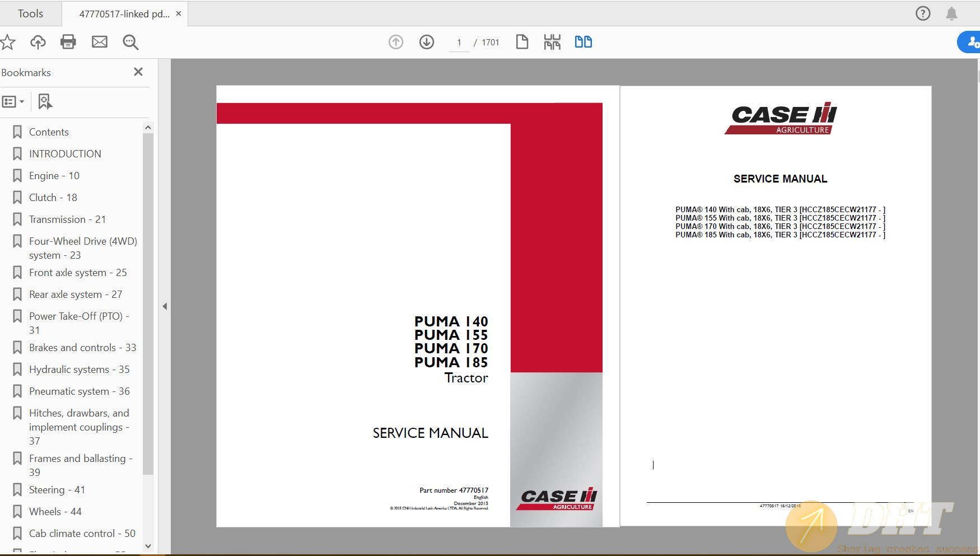The image size is (980, 556).
Task: Click the print file icon
Action: pos(68,42)
